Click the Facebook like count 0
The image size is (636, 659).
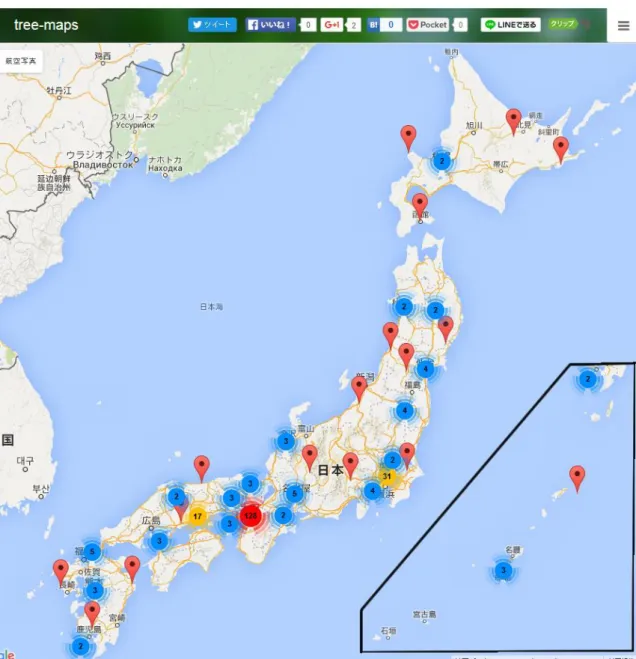click(308, 25)
